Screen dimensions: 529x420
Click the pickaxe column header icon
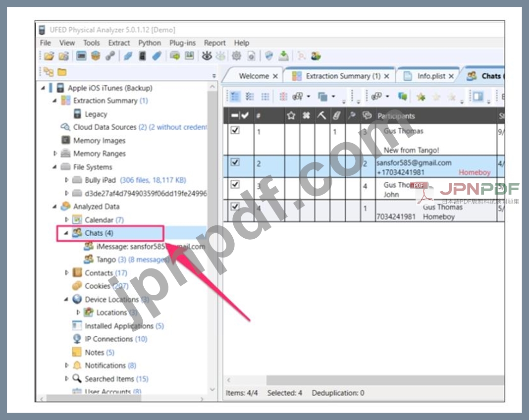321,116
